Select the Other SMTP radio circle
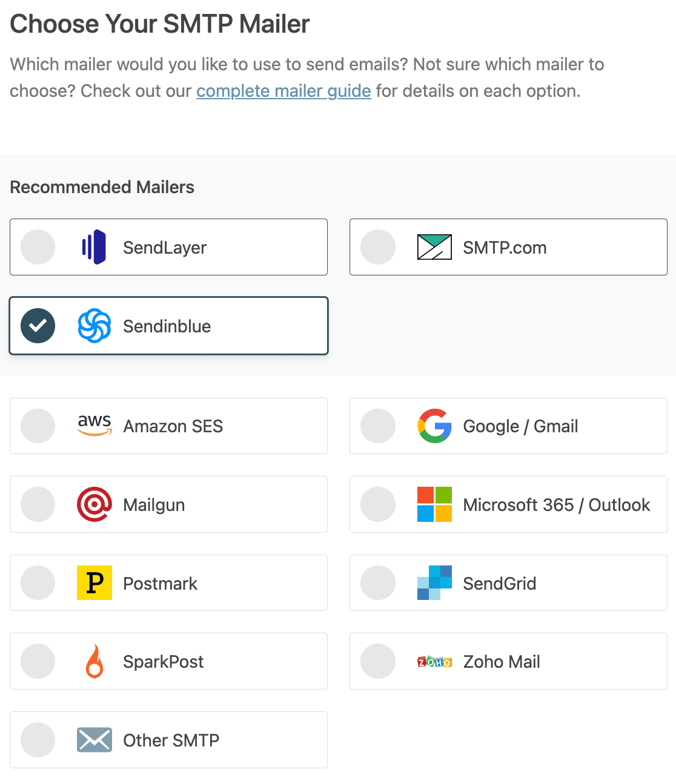This screenshot has width=676, height=784. (x=38, y=740)
